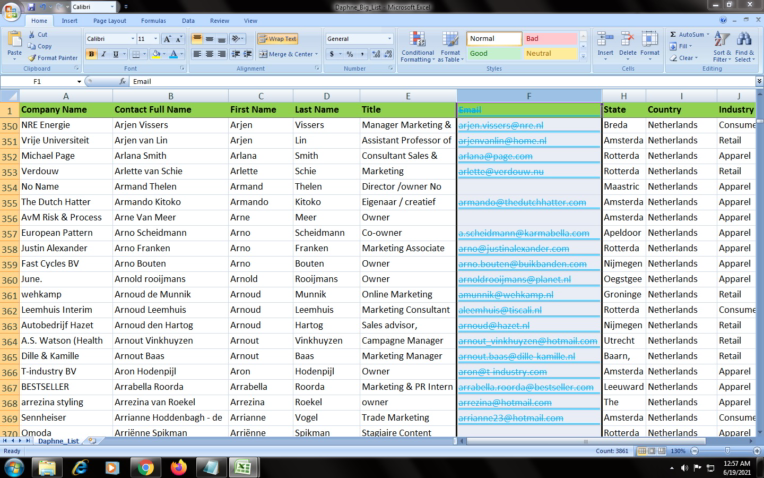Open the General number format dropdown
Screen dimensions: 764x478
389,38
